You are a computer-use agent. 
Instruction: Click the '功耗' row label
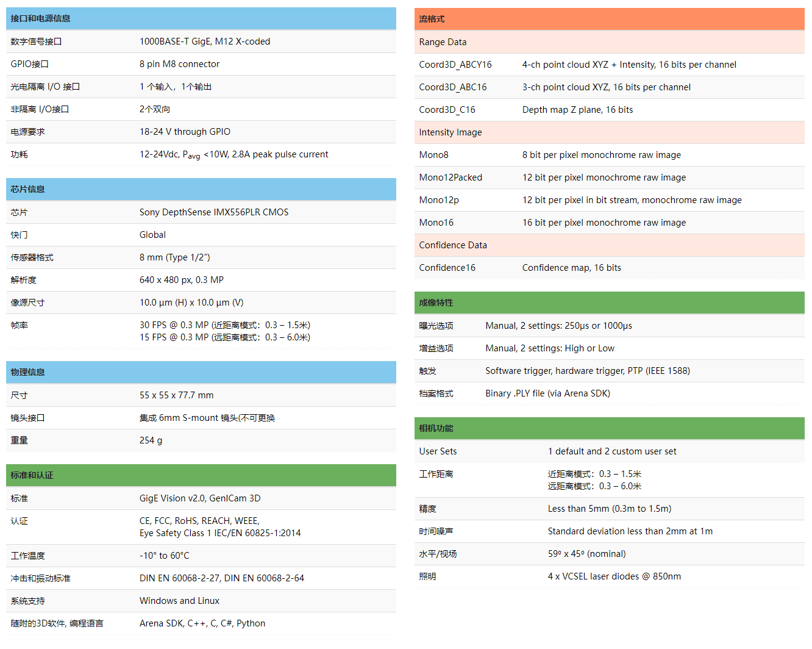point(19,154)
